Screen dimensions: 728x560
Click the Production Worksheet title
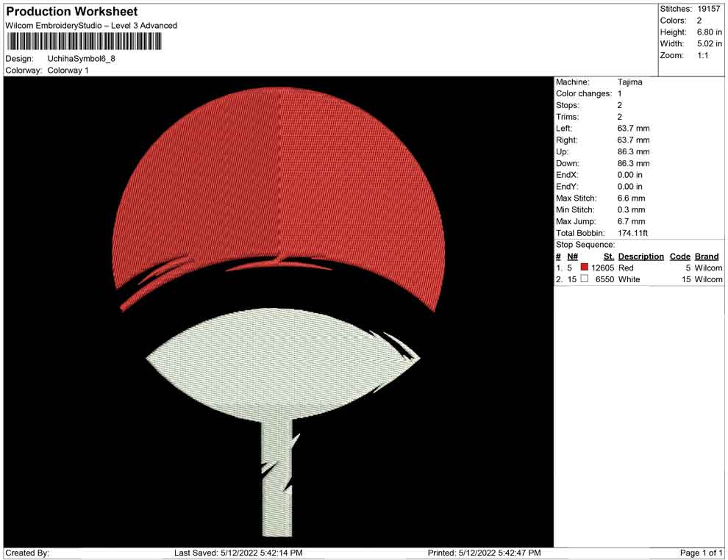click(x=71, y=12)
